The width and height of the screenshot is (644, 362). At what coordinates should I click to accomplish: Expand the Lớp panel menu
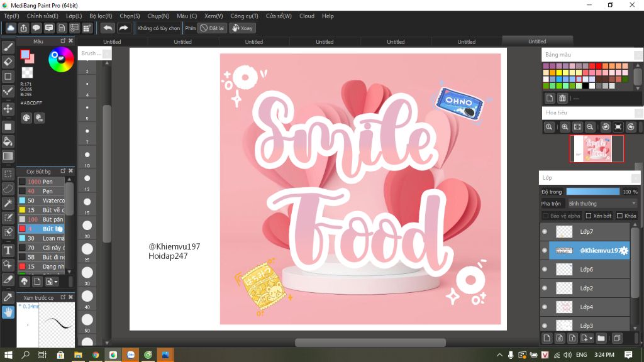click(635, 178)
